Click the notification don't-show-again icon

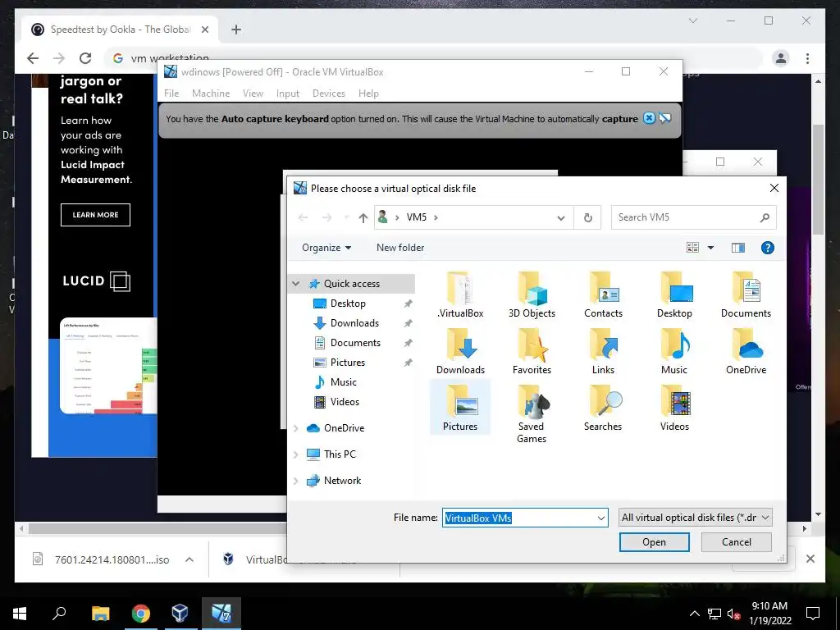click(x=664, y=118)
